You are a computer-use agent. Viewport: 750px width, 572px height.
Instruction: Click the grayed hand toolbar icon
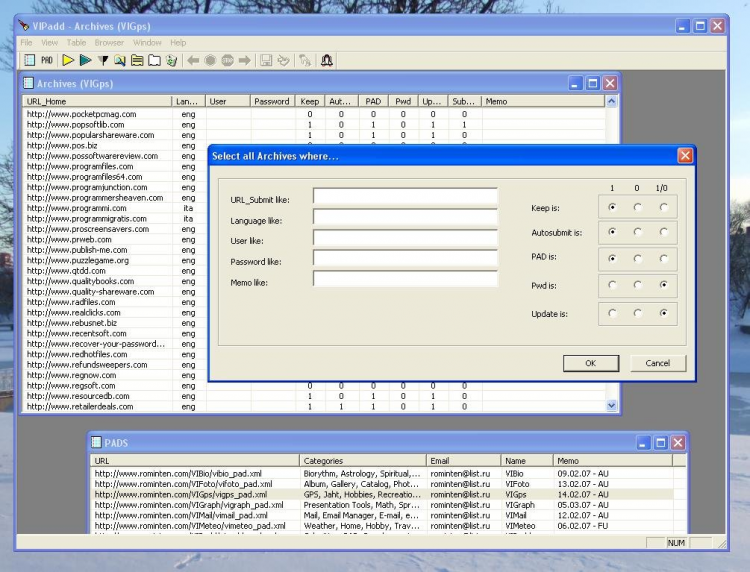(x=283, y=60)
